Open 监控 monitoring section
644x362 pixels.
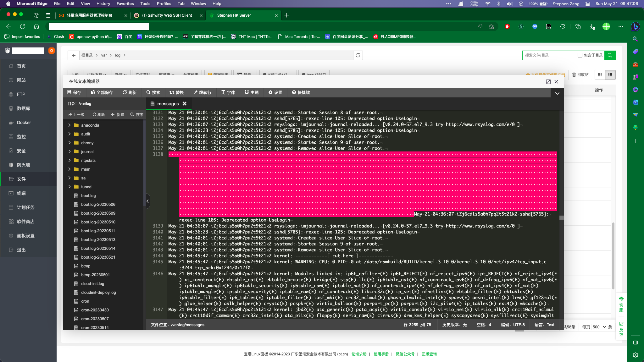(x=28, y=137)
